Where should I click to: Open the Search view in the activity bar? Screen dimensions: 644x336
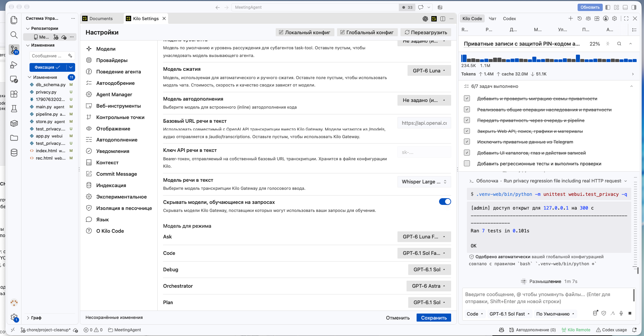(x=14, y=35)
